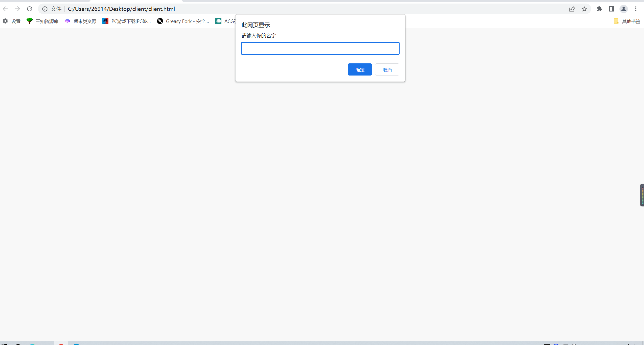Viewport: 644px width, 345px height.
Task: Click the name input field in the prompt
Action: click(320, 48)
